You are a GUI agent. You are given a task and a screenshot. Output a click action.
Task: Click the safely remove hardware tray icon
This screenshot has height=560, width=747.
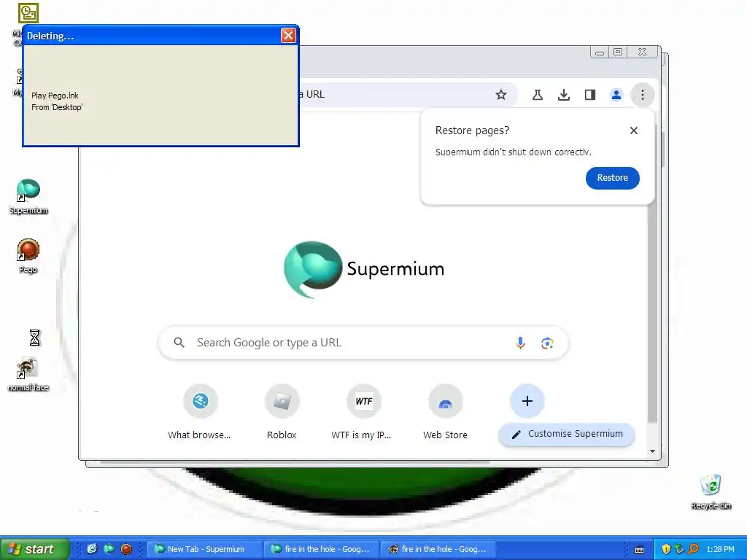679,549
